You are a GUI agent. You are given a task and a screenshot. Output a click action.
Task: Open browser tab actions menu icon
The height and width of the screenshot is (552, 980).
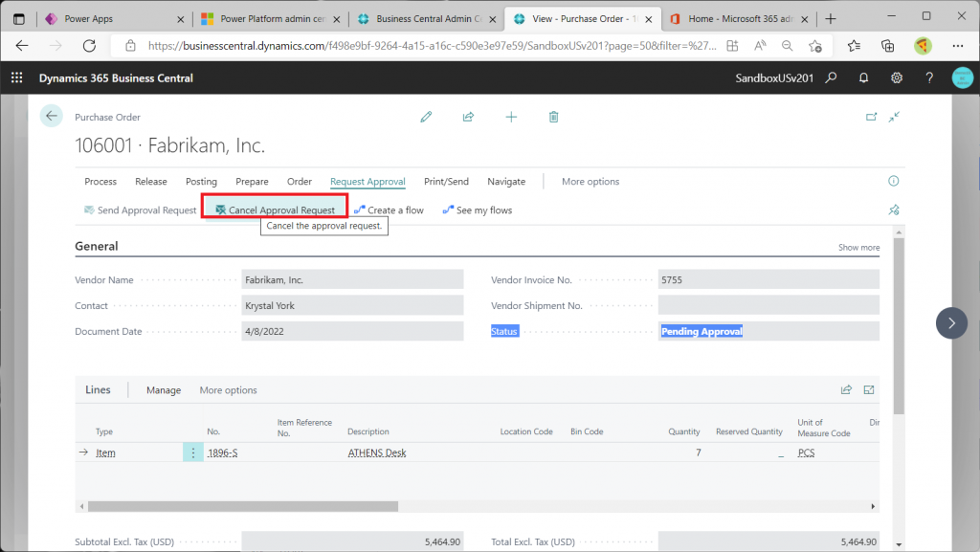coord(19,19)
